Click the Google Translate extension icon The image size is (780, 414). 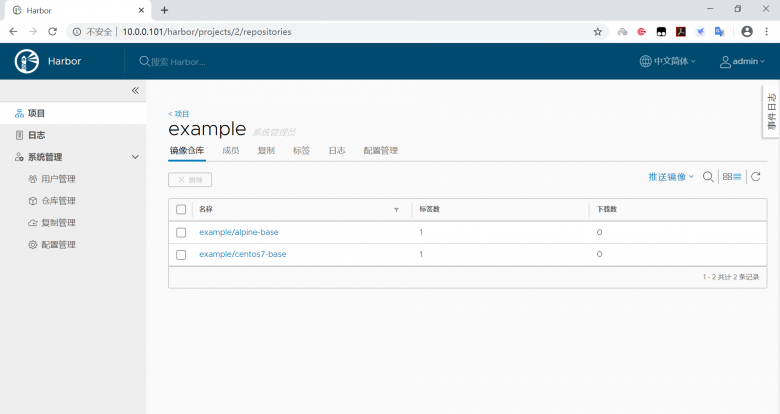point(719,32)
